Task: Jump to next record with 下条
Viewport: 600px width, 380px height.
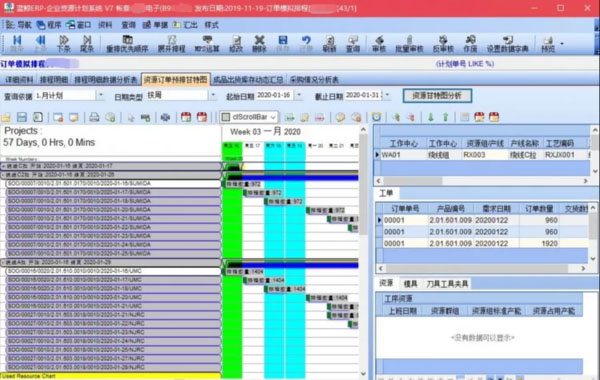Action: pyautogui.click(x=64, y=43)
